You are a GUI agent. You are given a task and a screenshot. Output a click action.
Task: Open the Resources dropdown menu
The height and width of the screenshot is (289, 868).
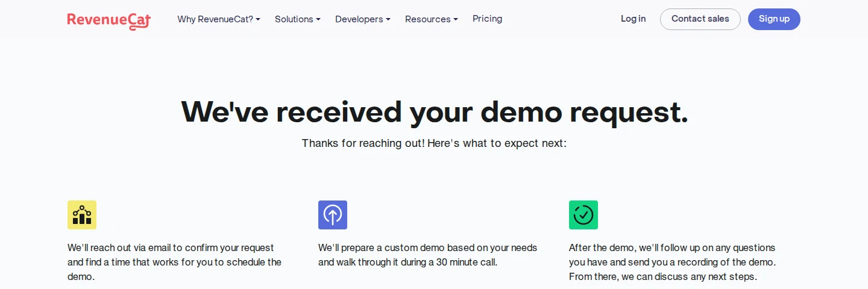click(432, 19)
